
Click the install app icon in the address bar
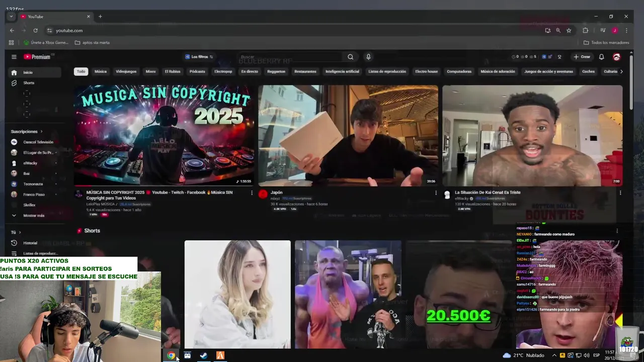point(548,30)
